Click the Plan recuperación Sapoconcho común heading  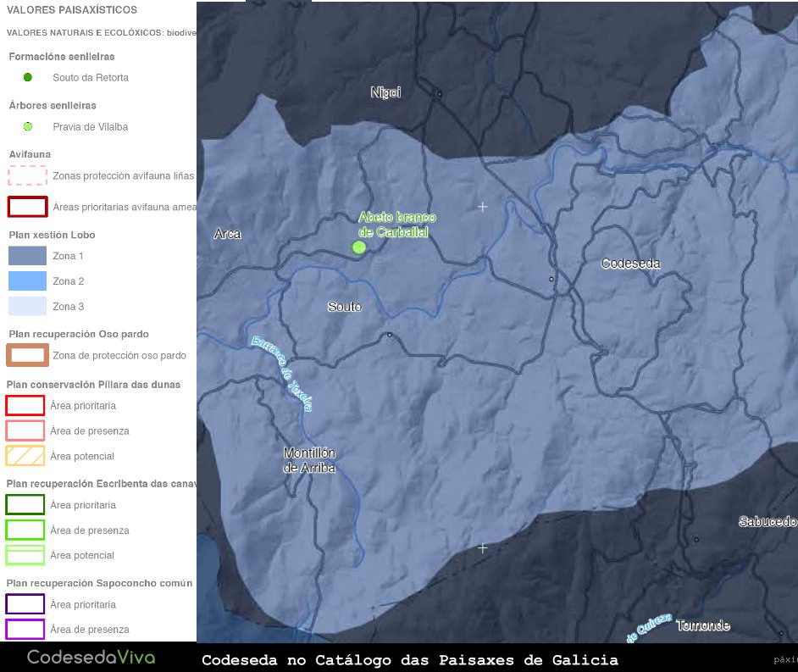tap(99, 583)
